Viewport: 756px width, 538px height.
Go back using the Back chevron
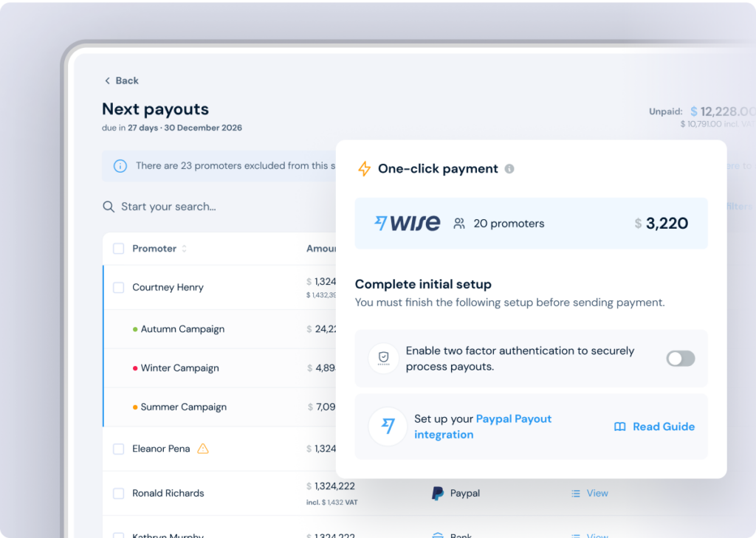click(x=107, y=80)
